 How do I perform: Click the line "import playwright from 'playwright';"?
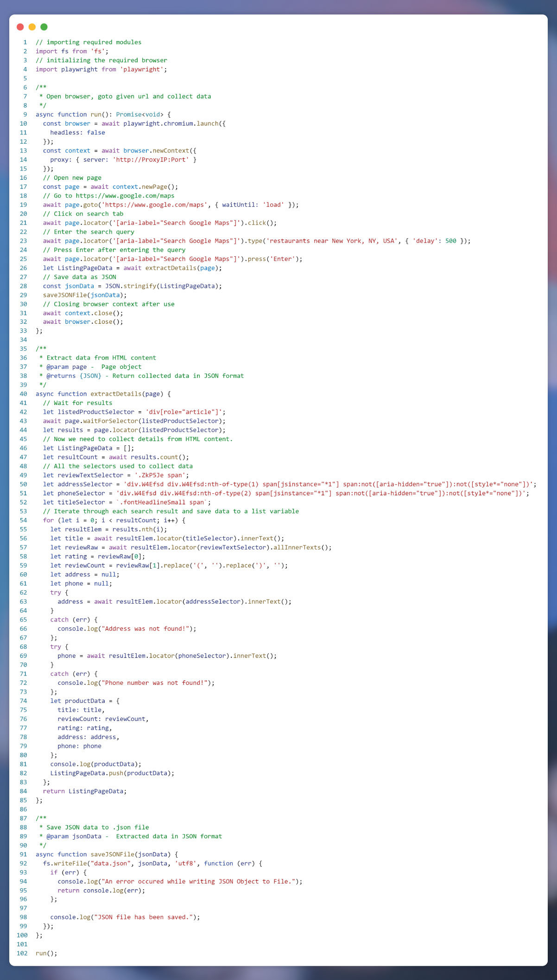101,70
